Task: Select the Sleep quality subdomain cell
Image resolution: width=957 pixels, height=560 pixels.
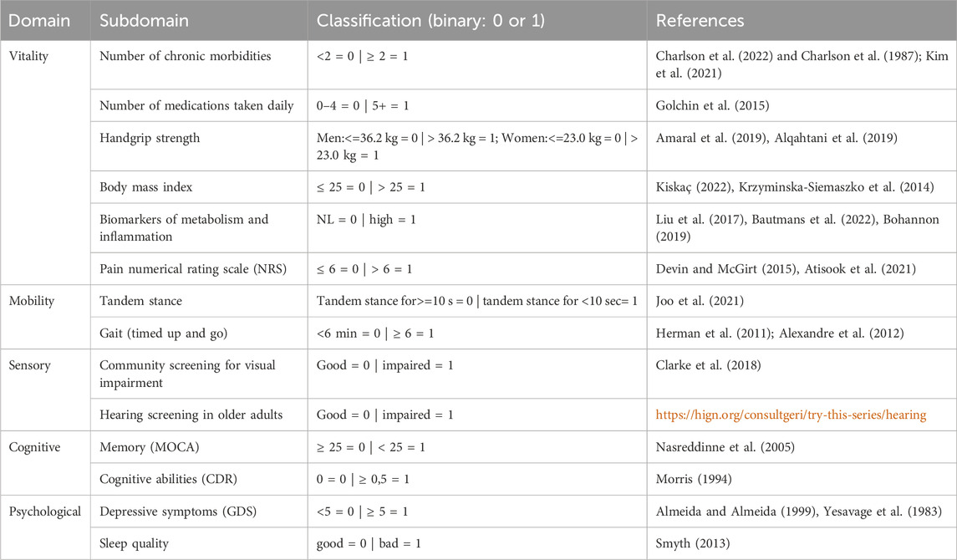Action: (x=134, y=543)
